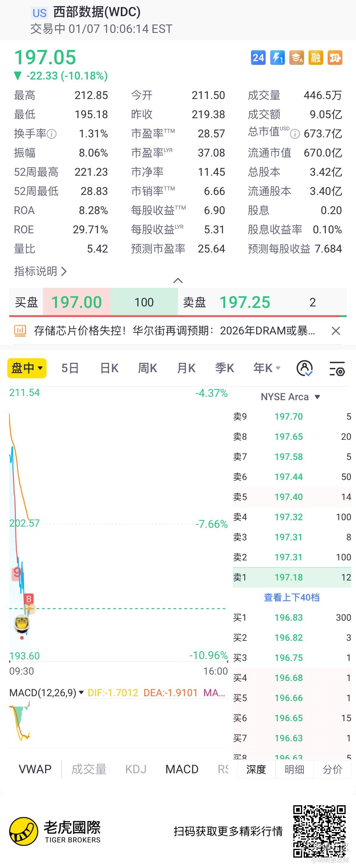Select 卖6 row at 197.44
This screenshot has height=868, width=356.
(292, 477)
